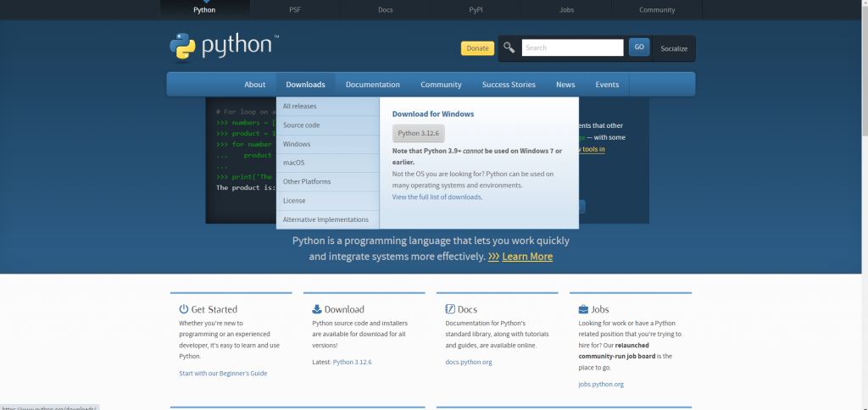The height and width of the screenshot is (410, 868).
Task: Click the Python logo in header
Action: 224,47
